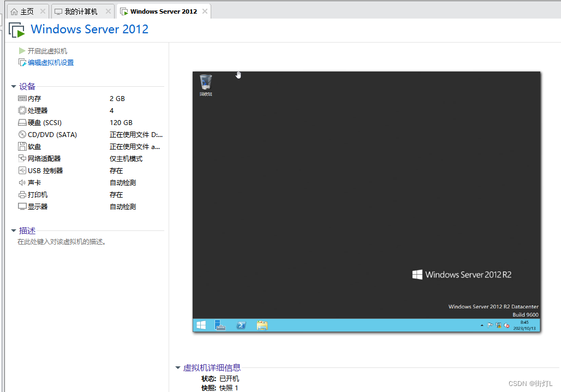
Task: Click the 已开机 status value
Action: coord(229,378)
